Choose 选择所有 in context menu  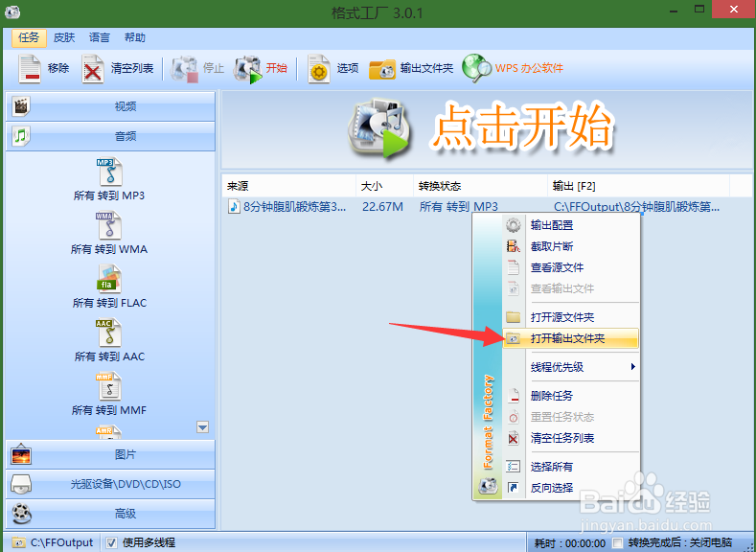point(571,467)
